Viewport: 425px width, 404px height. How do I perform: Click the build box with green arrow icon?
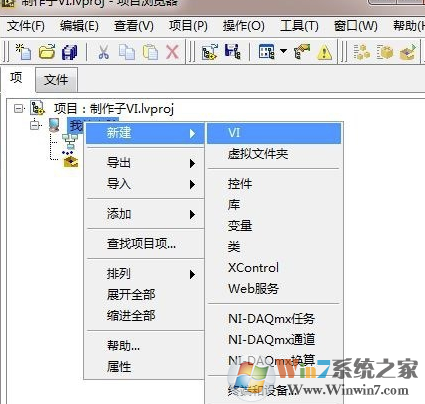(x=408, y=52)
